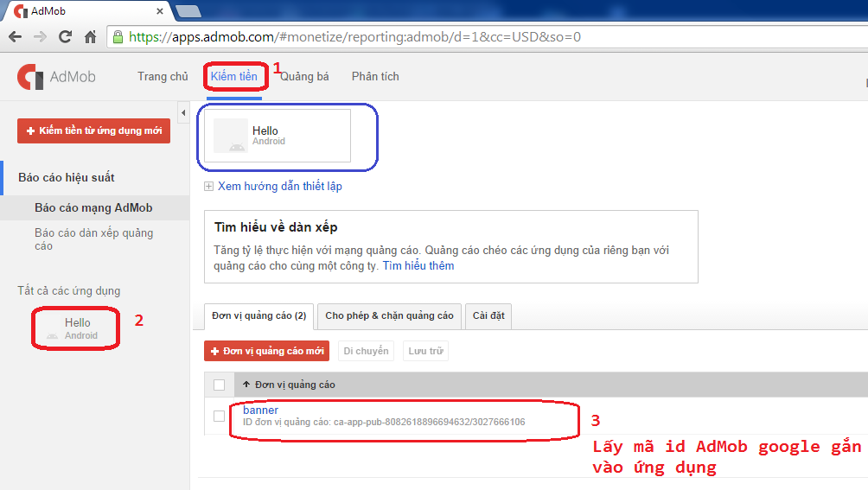Click the green HTTPS padlock icon

coord(118,37)
